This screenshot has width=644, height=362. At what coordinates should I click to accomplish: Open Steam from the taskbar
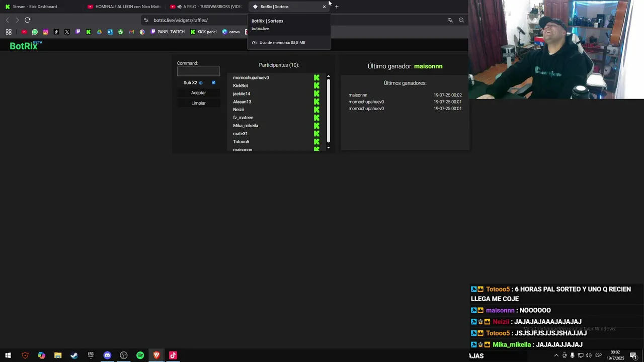(74, 355)
